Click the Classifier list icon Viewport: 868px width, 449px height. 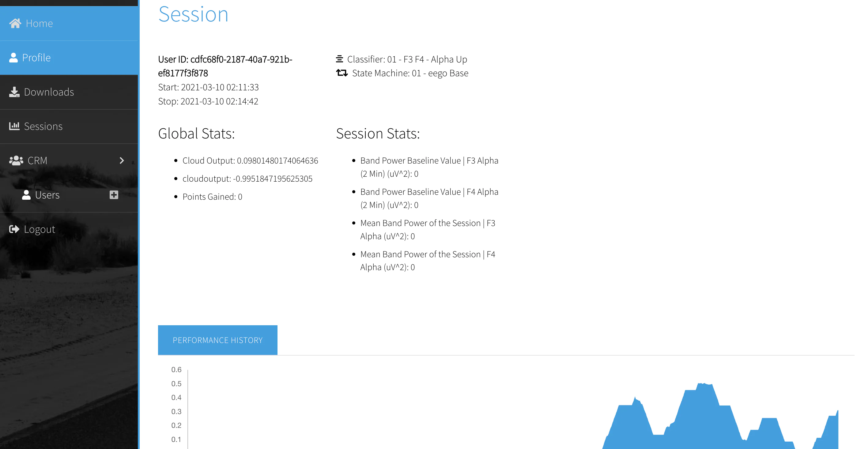point(339,59)
